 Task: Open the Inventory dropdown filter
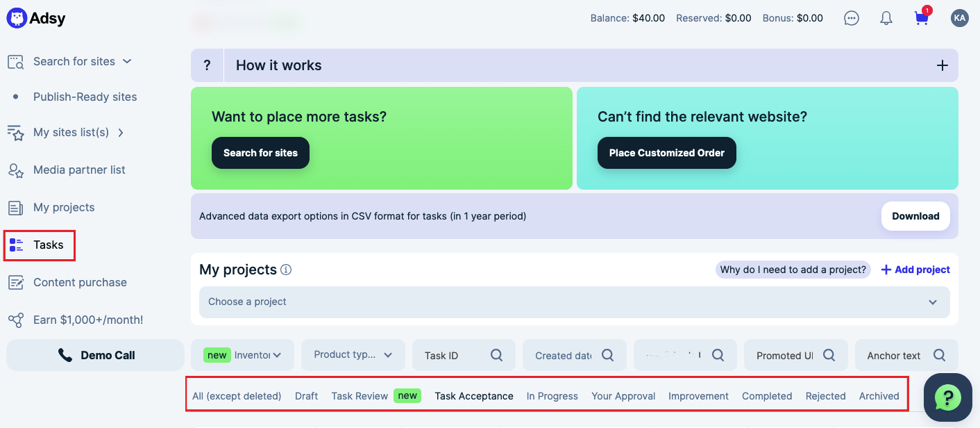(242, 355)
